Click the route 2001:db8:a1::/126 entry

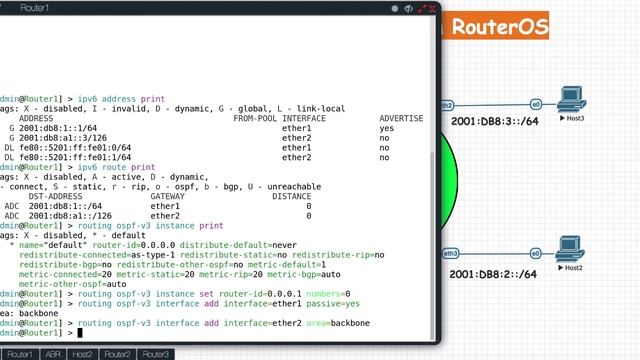pyautogui.click(x=70, y=216)
